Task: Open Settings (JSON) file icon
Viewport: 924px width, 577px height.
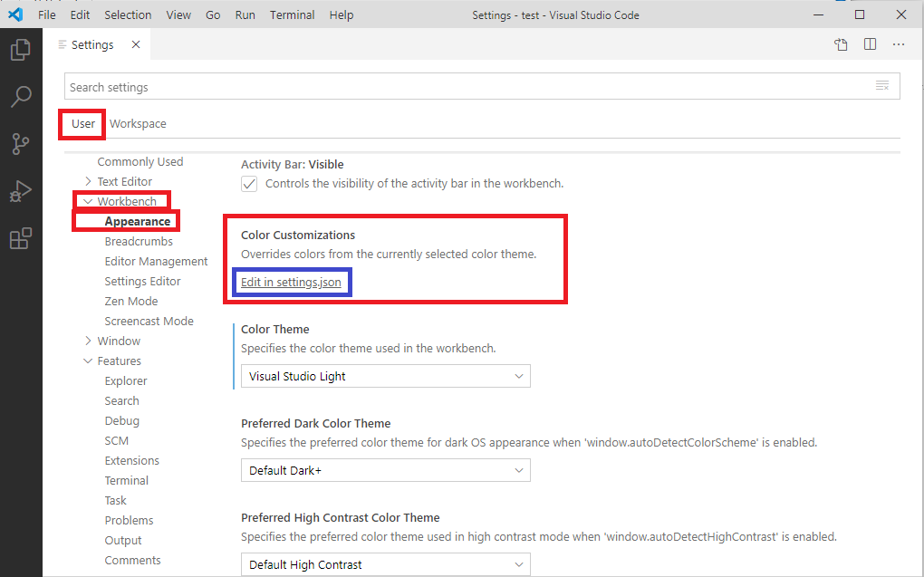Action: tap(841, 44)
